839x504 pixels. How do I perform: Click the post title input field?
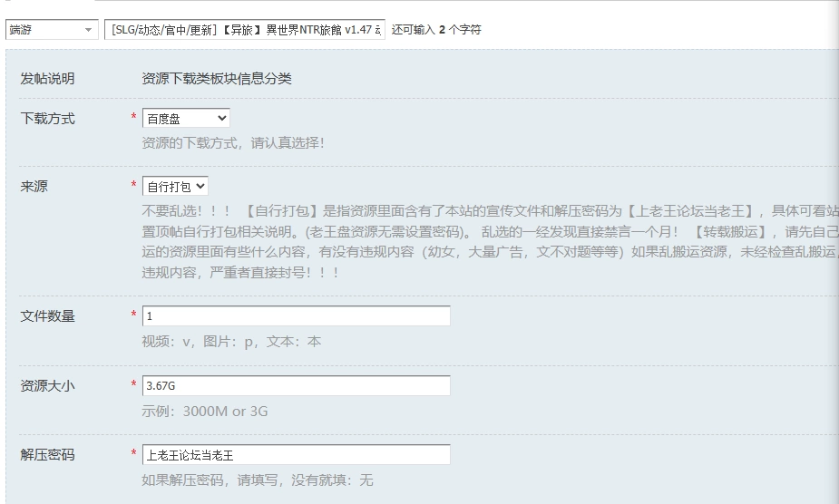coord(245,29)
